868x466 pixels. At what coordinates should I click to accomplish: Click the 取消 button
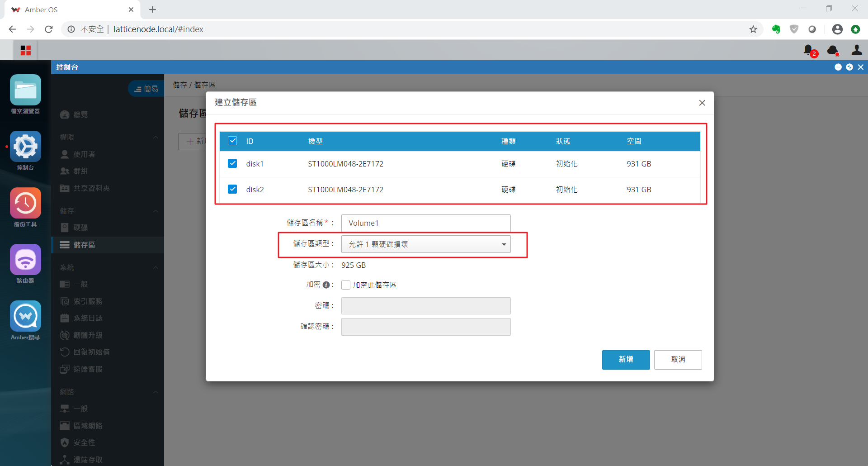click(678, 360)
